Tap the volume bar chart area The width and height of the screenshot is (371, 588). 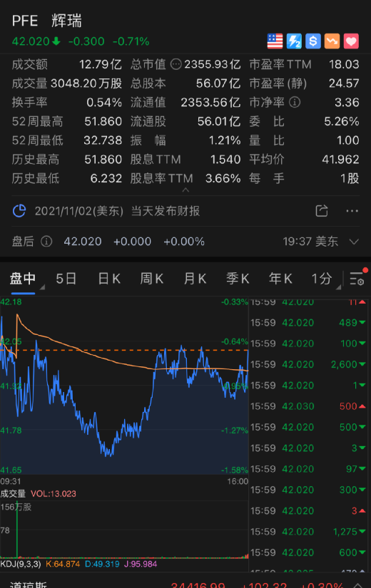coord(124,530)
